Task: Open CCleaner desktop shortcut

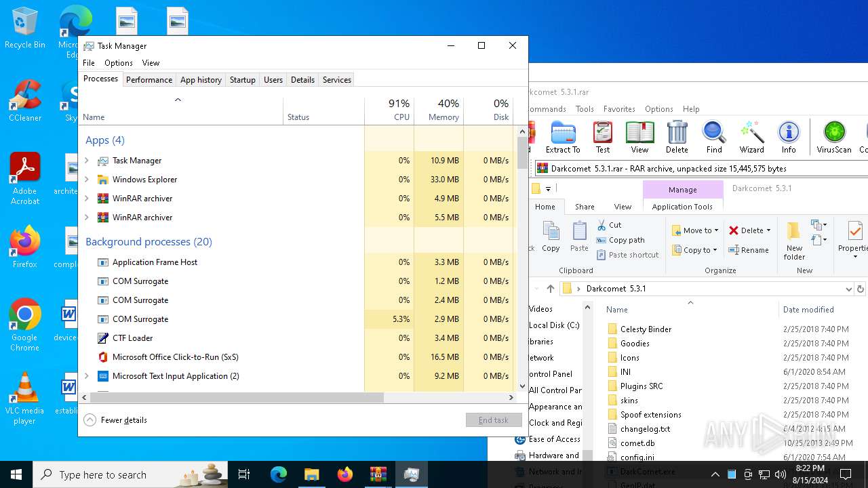Action: tap(25, 102)
